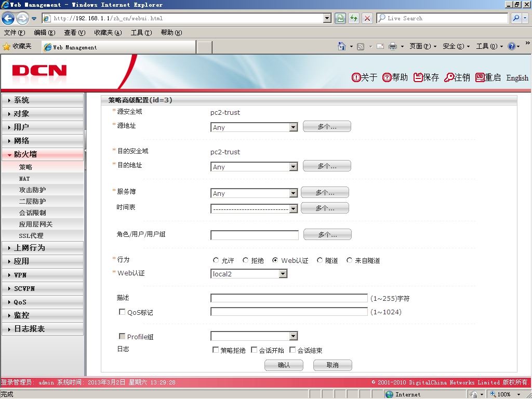Click the Stop loading X icon
Viewport: 532px width, 399px height.
[x=367, y=18]
